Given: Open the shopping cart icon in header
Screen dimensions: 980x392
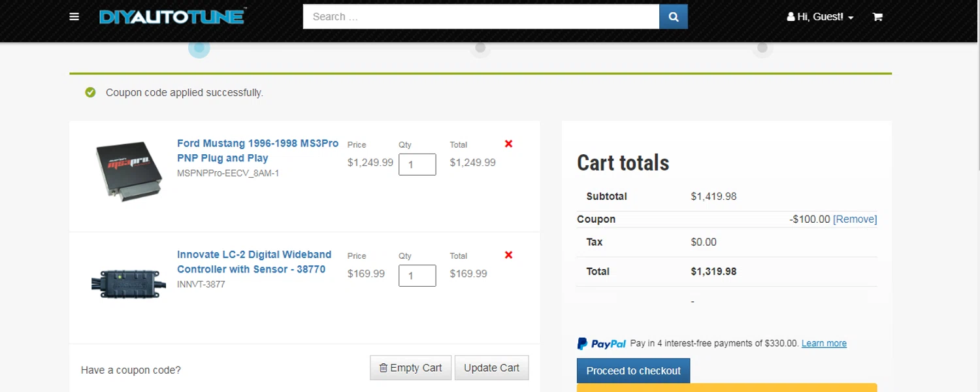Looking at the screenshot, I should pyautogui.click(x=877, y=17).
